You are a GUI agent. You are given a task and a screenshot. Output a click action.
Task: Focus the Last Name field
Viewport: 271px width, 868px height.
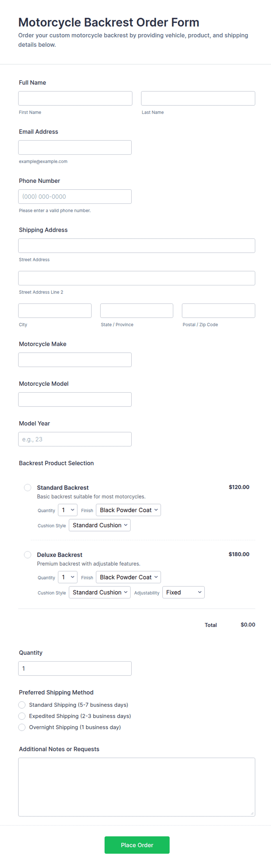(x=198, y=98)
